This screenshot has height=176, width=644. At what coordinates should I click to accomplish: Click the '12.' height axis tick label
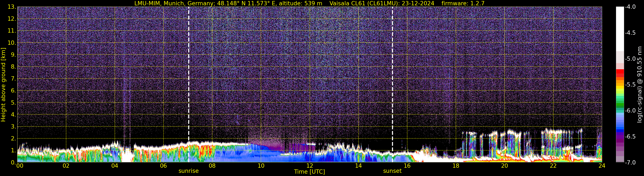(12, 19)
